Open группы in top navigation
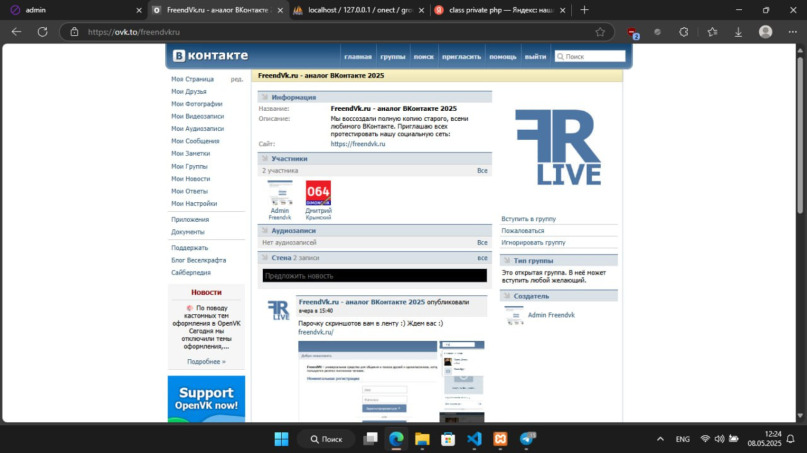 click(x=393, y=57)
